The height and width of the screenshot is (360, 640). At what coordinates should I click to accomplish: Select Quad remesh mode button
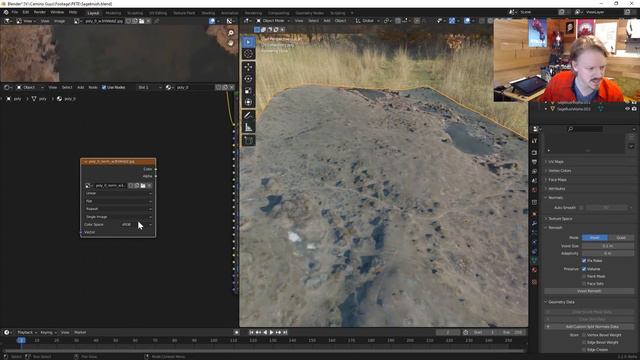[x=621, y=238]
